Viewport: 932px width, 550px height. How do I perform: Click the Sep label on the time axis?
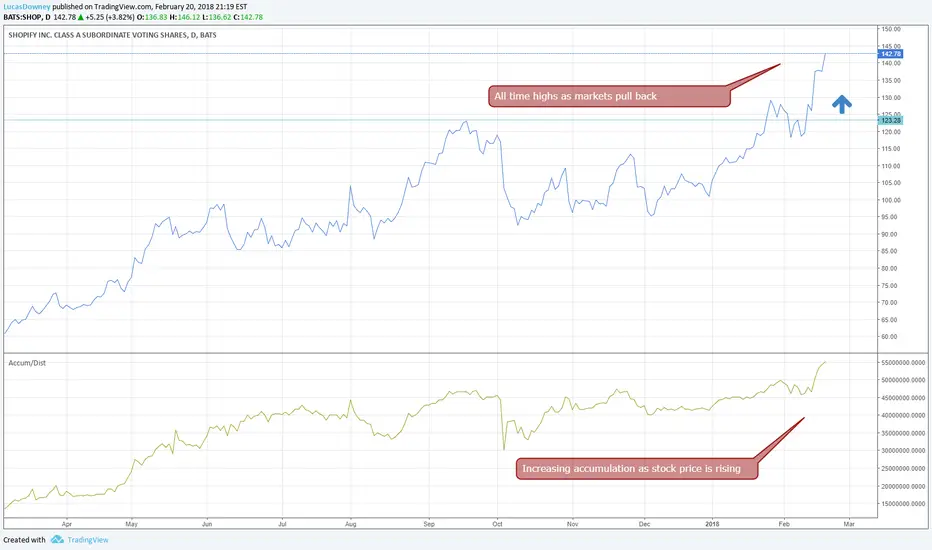(429, 524)
